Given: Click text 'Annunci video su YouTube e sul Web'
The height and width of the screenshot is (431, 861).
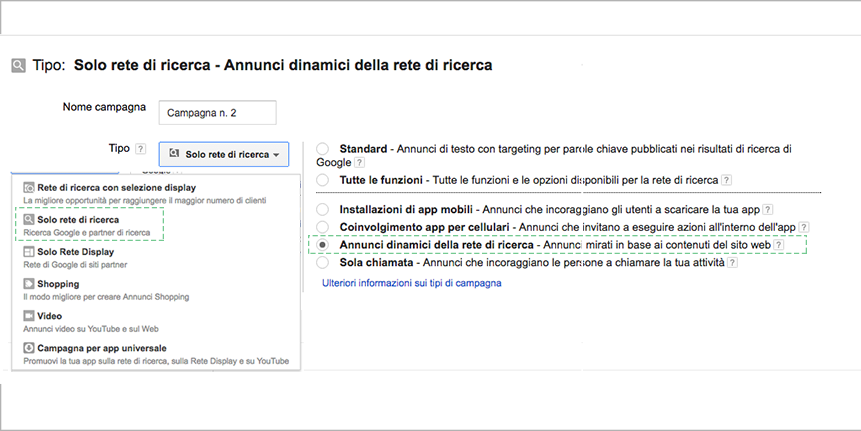Looking at the screenshot, I should pos(91,329).
